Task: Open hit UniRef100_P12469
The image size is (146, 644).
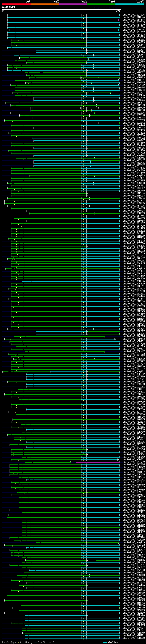Action: pos(134,130)
